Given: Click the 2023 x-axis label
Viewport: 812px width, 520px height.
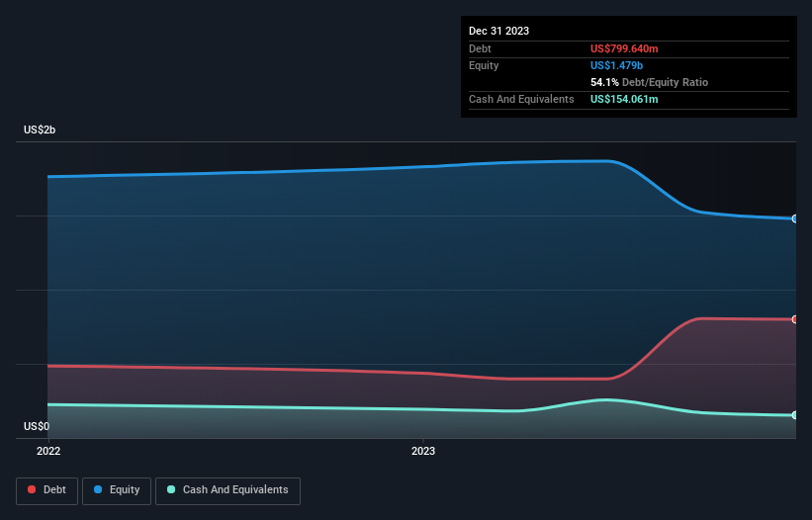Looking at the screenshot, I should [x=423, y=451].
